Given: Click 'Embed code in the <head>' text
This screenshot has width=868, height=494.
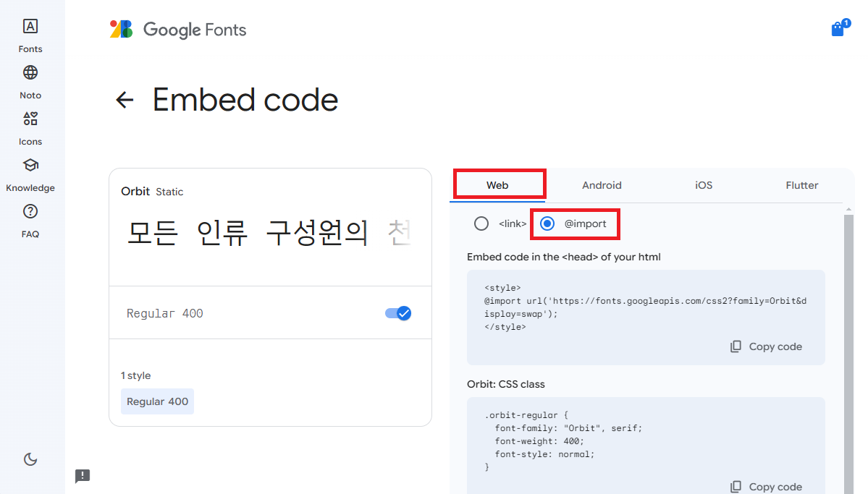Looking at the screenshot, I should (563, 257).
